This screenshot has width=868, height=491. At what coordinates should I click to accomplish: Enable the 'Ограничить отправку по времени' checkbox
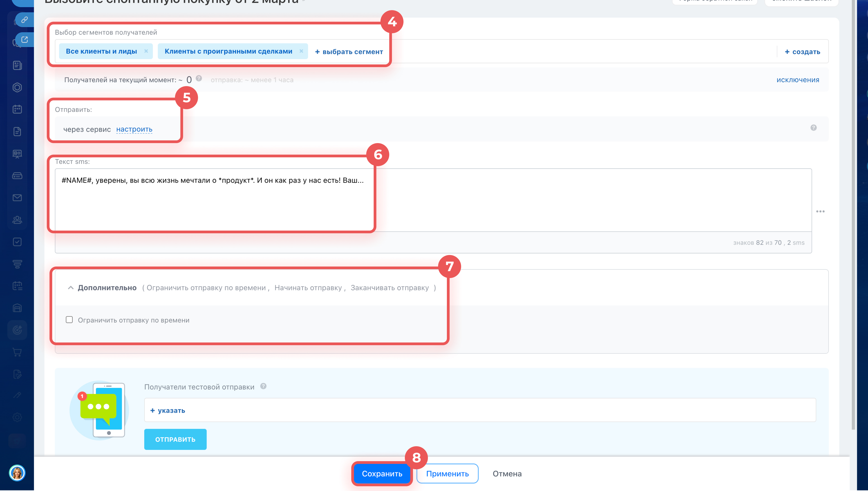pos(69,320)
